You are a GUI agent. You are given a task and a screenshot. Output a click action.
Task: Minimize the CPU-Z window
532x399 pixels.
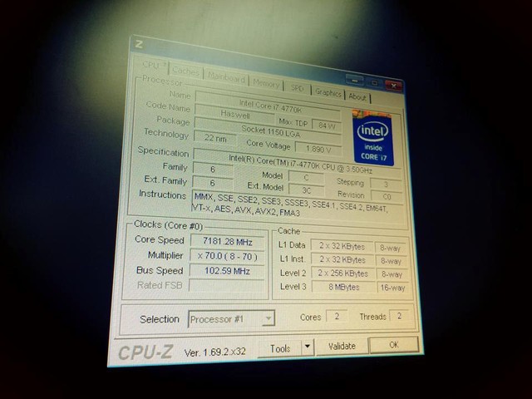pyautogui.click(x=355, y=81)
